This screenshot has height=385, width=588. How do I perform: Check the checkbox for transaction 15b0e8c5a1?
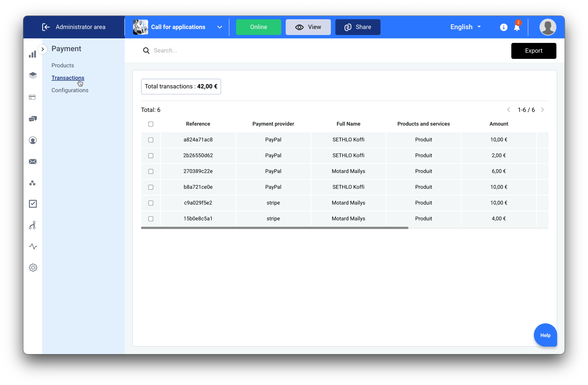click(x=151, y=219)
